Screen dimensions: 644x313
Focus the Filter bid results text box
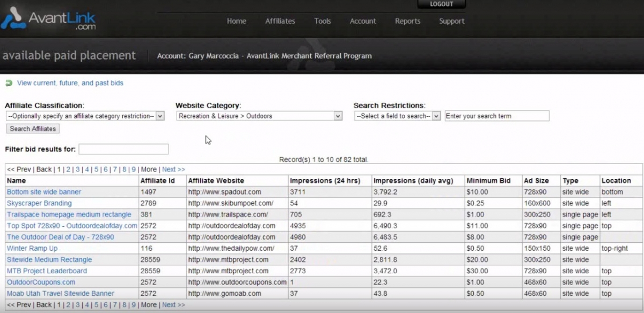123,149
